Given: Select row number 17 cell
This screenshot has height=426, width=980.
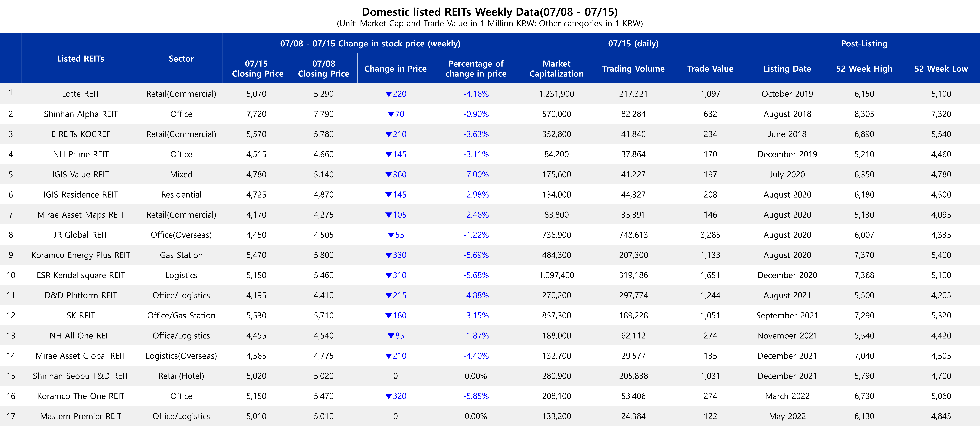Looking at the screenshot, I should 11,417.
